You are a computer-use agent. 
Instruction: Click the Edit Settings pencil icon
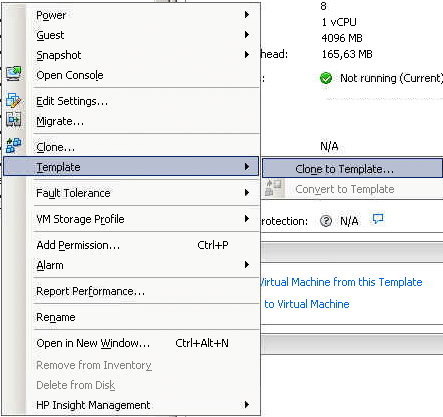click(14, 100)
